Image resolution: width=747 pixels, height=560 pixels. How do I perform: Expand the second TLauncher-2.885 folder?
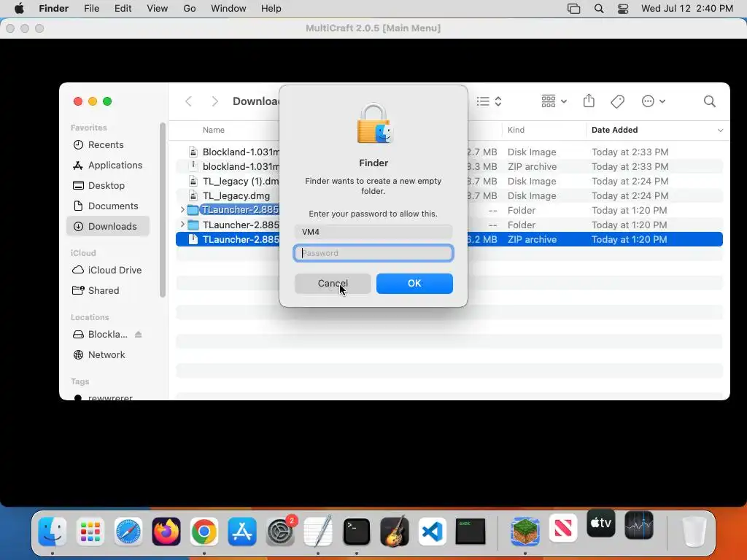[x=182, y=225]
